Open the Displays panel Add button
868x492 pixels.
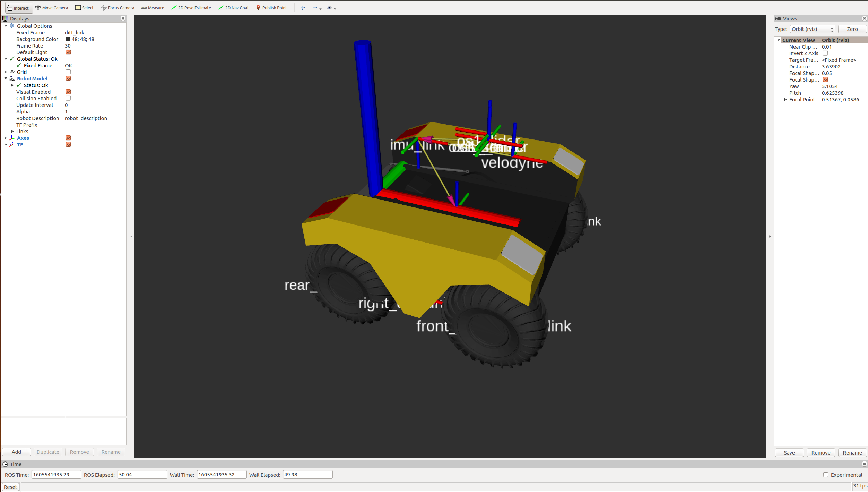(x=17, y=451)
